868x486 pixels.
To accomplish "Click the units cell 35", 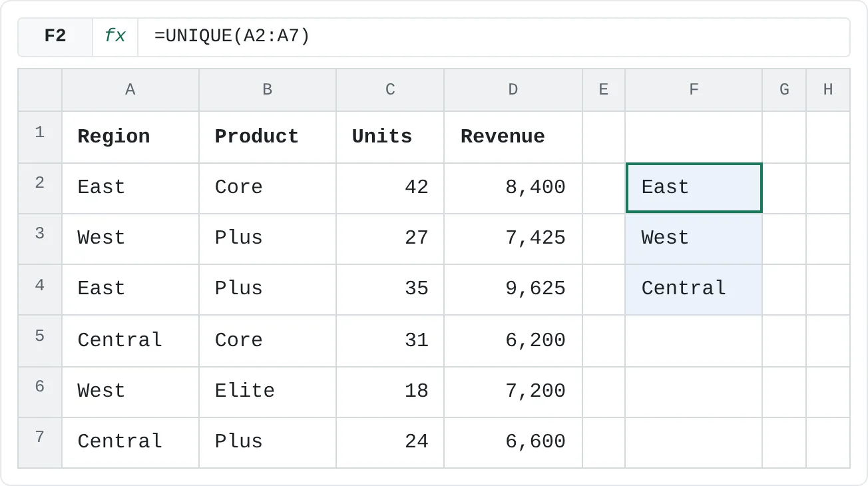I will [390, 290].
